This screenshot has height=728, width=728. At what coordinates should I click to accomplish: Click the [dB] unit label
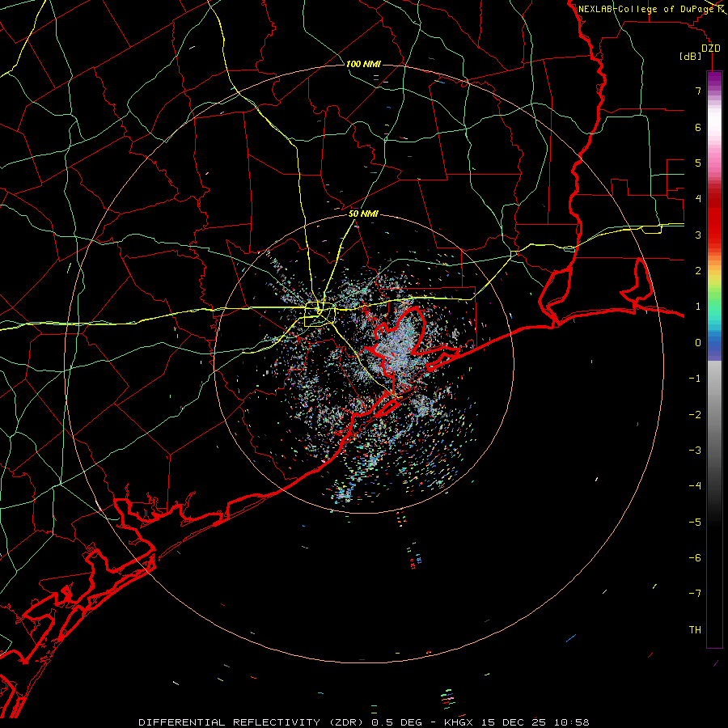pyautogui.click(x=691, y=56)
